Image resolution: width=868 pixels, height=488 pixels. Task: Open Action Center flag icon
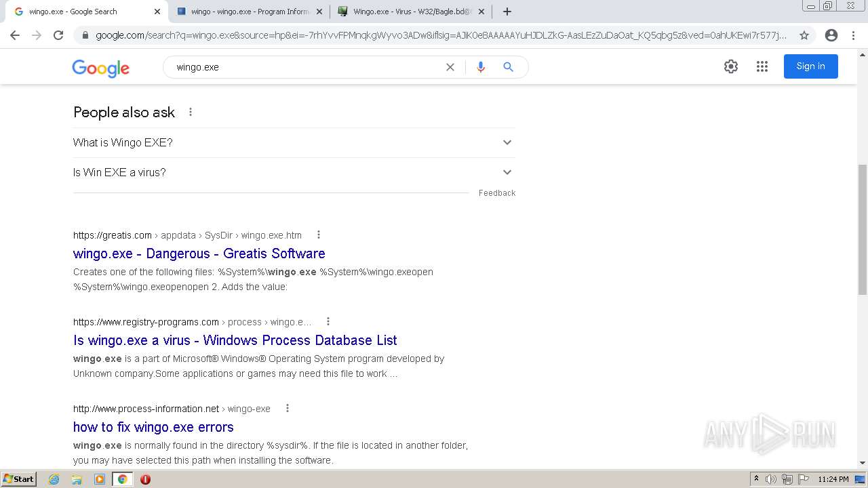point(804,479)
